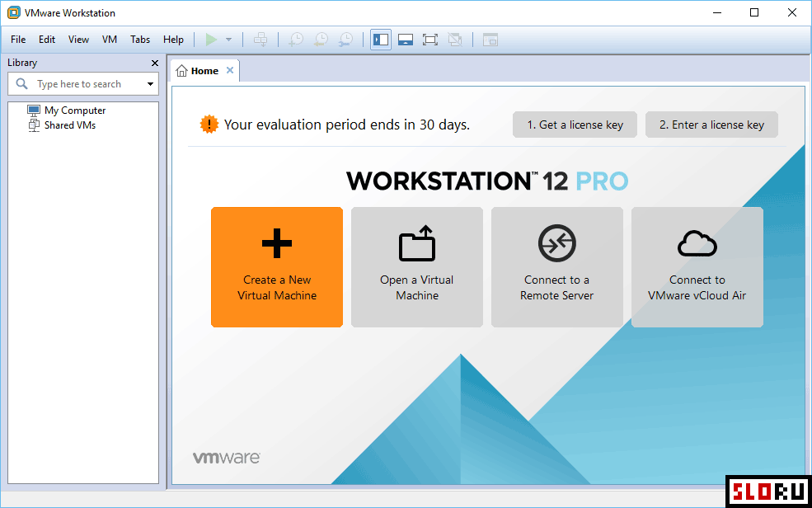Open the Help menu
Viewport: 812px width, 508px height.
(173, 40)
